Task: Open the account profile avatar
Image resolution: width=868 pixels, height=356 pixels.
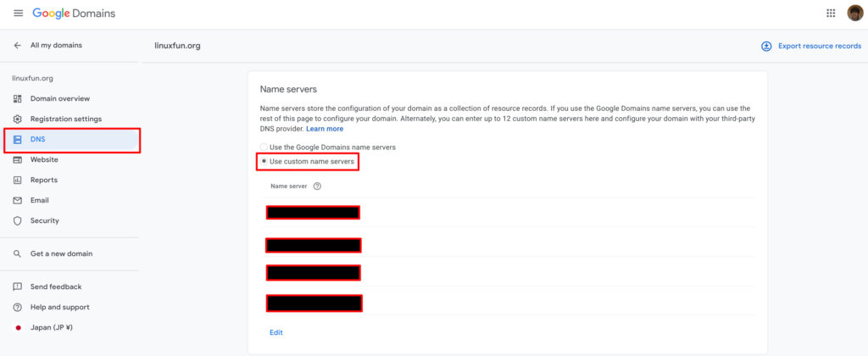Action: pyautogui.click(x=854, y=14)
